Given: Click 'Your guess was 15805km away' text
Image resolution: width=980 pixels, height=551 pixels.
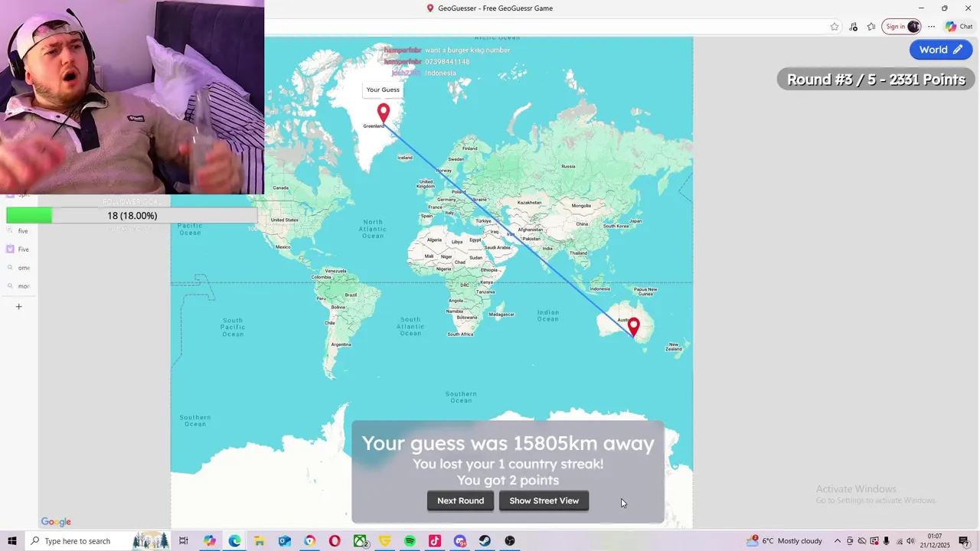Looking at the screenshot, I should [x=508, y=443].
